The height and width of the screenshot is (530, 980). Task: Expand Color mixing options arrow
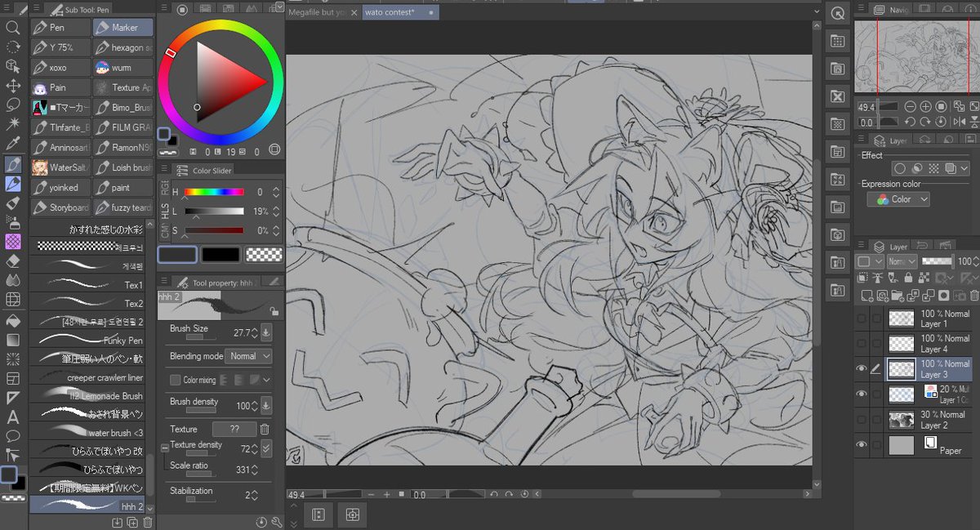point(267,380)
